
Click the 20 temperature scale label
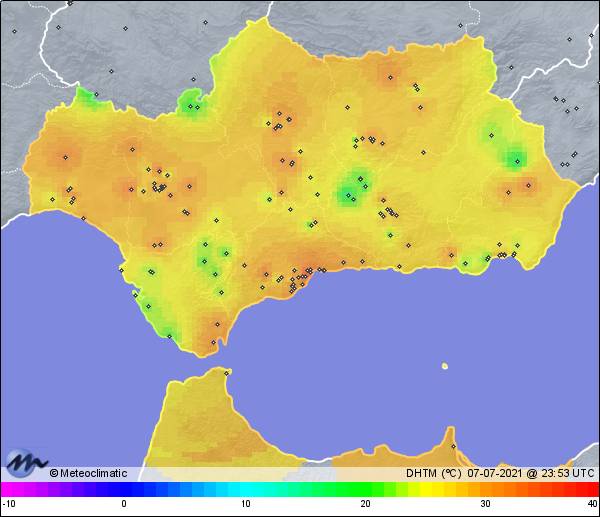[x=365, y=504]
